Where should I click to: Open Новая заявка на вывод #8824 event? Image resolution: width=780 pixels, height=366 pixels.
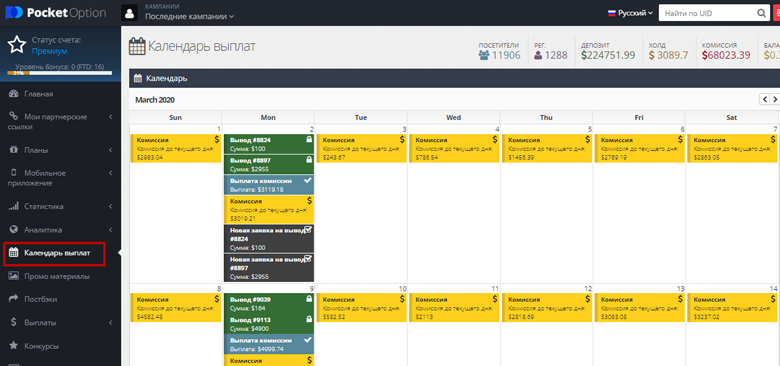pos(269,239)
